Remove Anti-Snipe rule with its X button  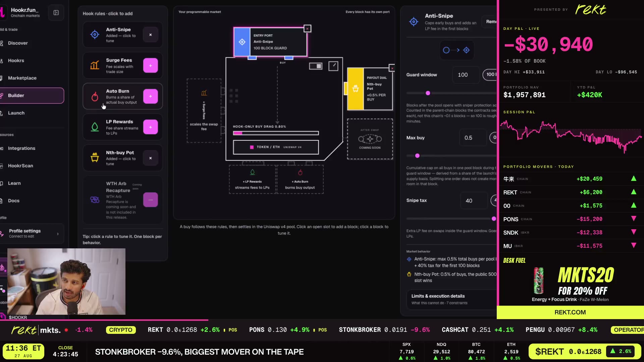click(150, 35)
